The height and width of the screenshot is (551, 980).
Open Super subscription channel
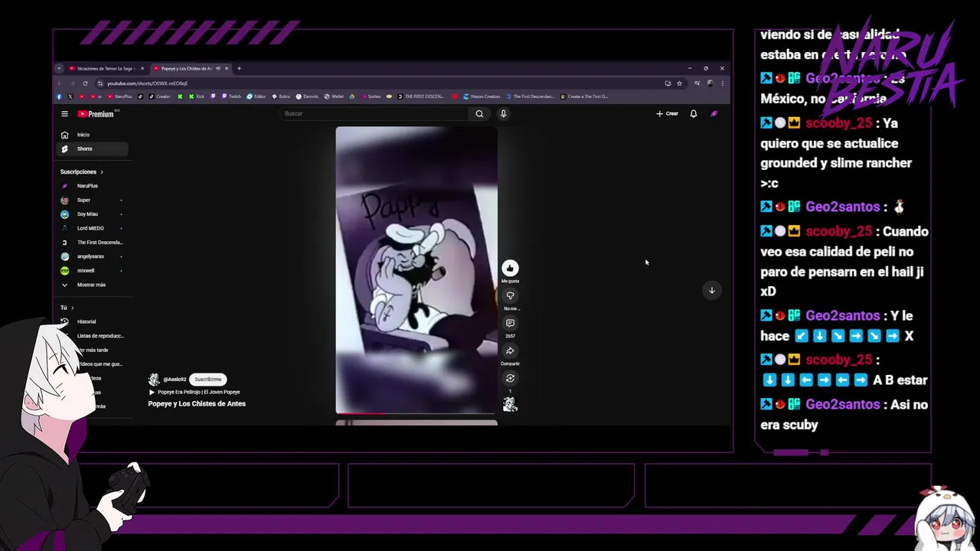(93, 200)
